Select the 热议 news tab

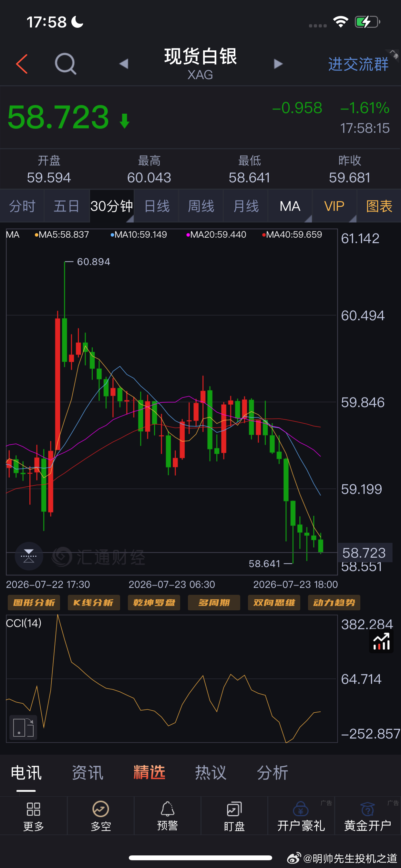tap(211, 773)
